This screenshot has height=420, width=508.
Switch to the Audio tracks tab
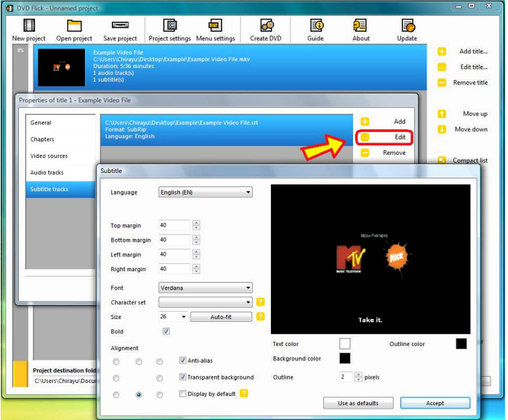pos(61,172)
